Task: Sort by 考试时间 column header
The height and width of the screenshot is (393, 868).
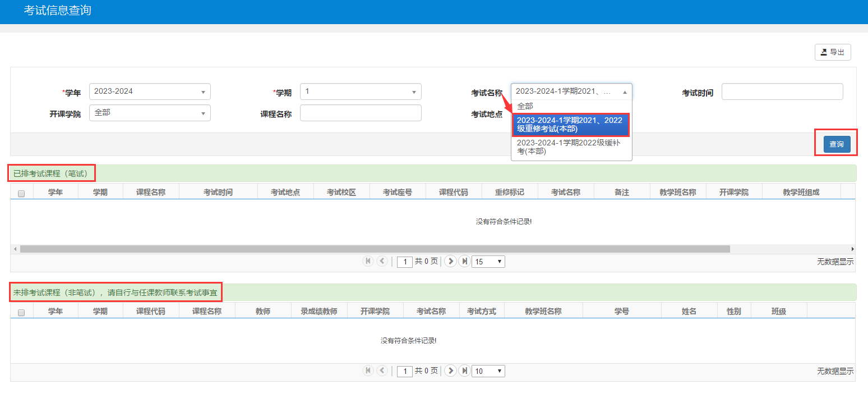Action: [x=218, y=192]
